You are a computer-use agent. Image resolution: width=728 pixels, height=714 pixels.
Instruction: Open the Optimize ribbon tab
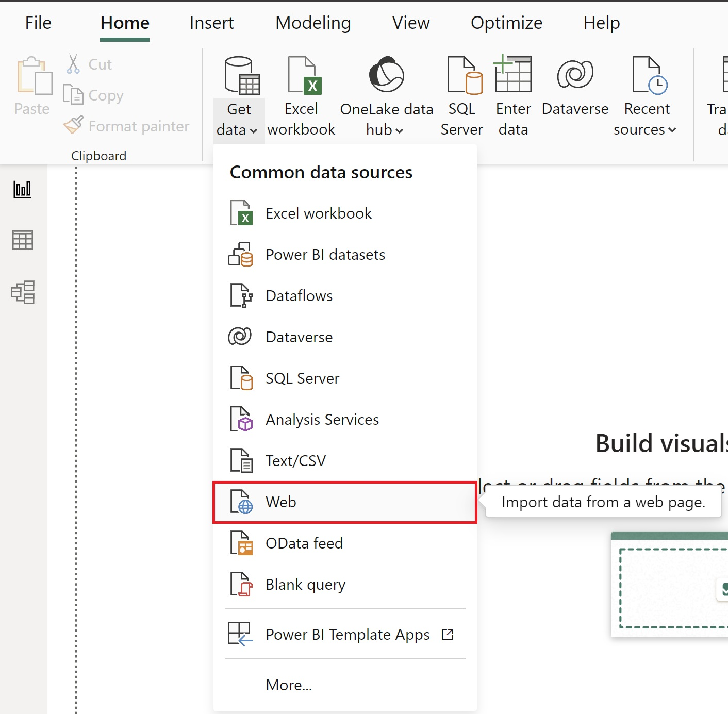(506, 23)
